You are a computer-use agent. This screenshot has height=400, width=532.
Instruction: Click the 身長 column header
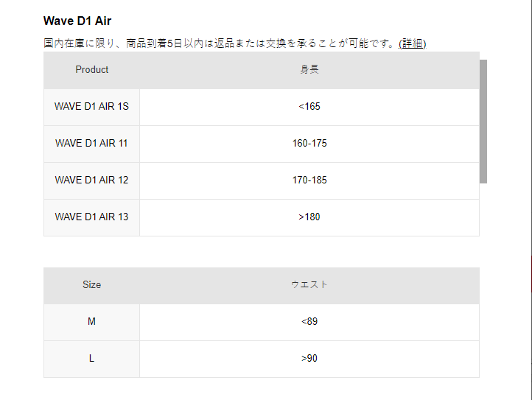coord(309,70)
